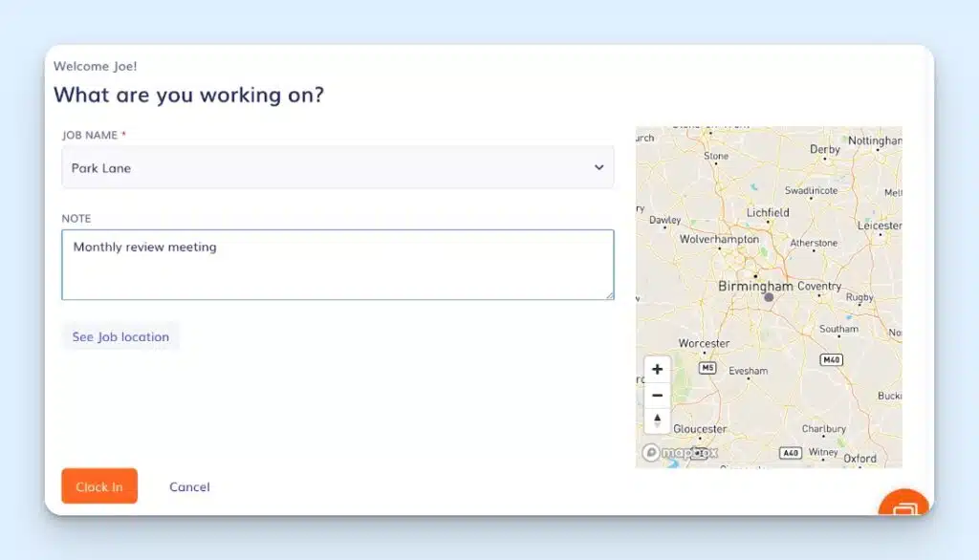Click Worcester city label on map
This screenshot has width=979, height=560.
tap(704, 343)
